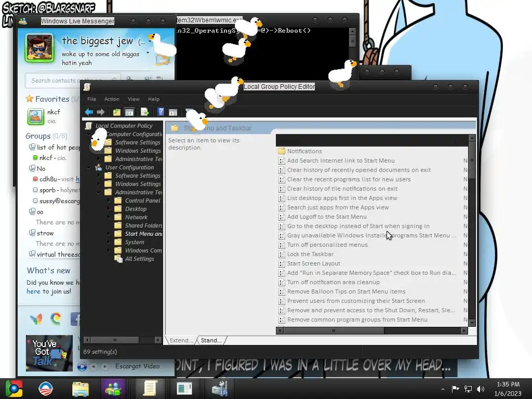The width and height of the screenshot is (532, 399).
Task: Select 'Add Logoff to the Start Menu' setting
Action: [x=327, y=217]
